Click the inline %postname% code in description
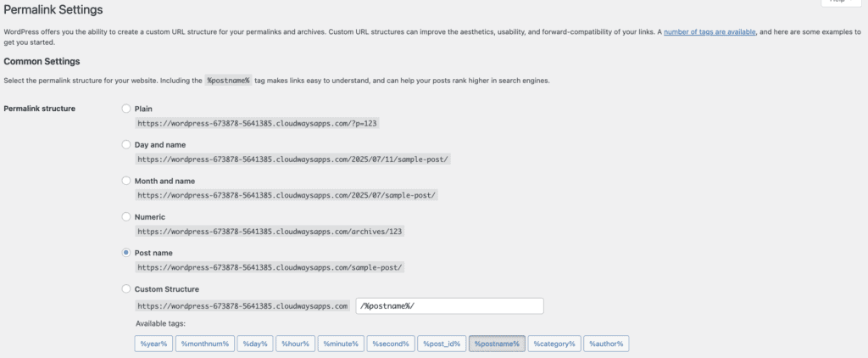Screen dimensions: 868x358 coord(229,81)
